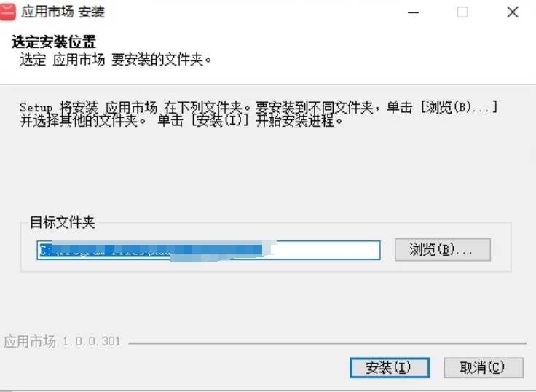
Task: Close the installer with the X button
Action: click(513, 12)
